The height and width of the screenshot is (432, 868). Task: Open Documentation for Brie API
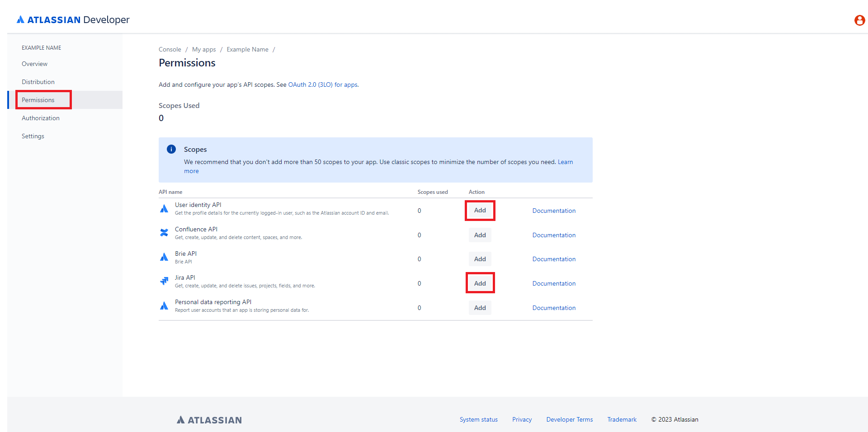click(554, 259)
